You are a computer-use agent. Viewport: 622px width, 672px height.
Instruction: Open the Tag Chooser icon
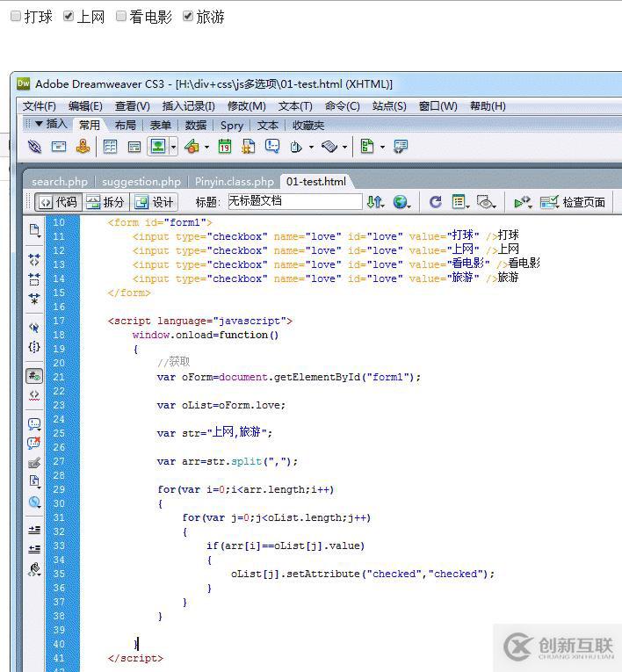point(401,147)
